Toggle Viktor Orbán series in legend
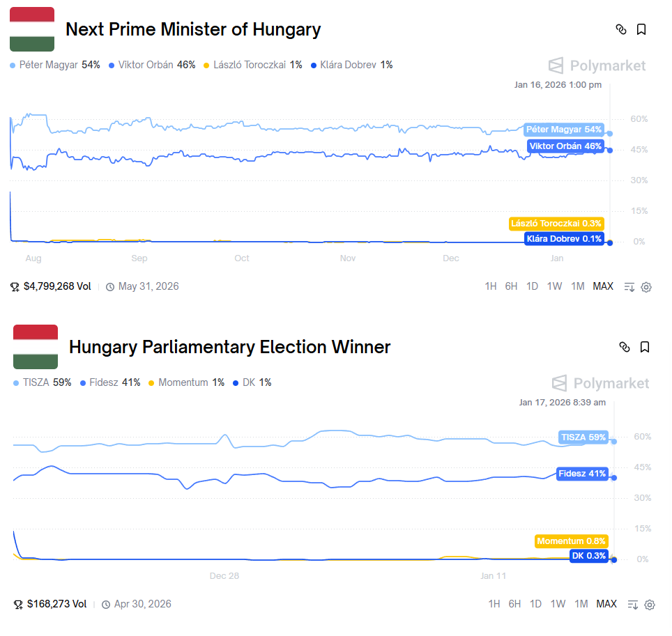The height and width of the screenshot is (636, 672). pos(146,65)
